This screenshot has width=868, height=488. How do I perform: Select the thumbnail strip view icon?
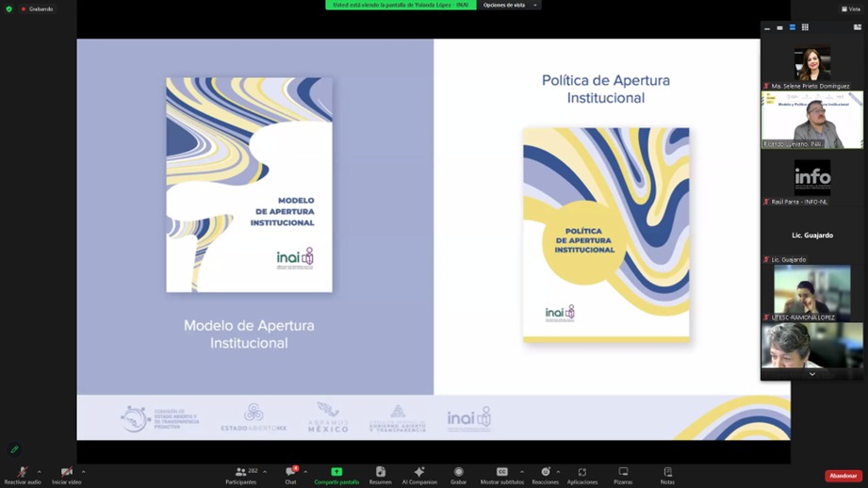[793, 27]
